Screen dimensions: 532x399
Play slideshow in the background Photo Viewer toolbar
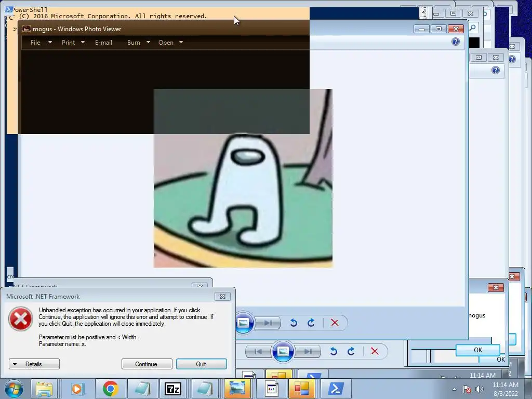[x=283, y=351]
